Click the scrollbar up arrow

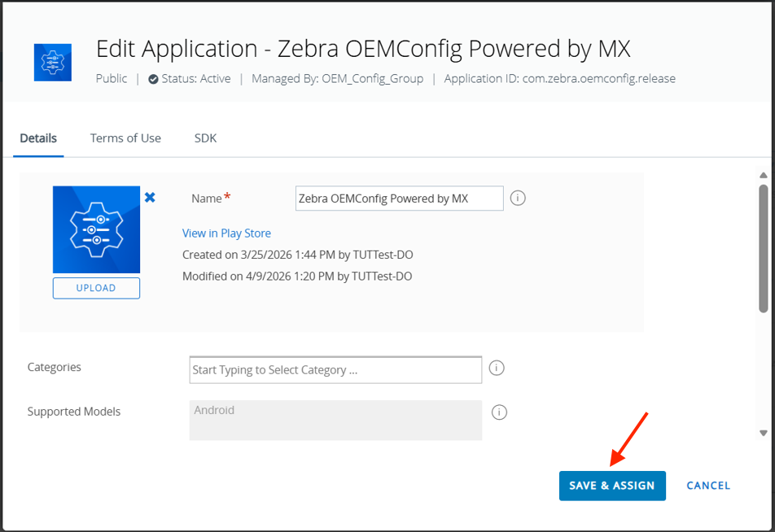pyautogui.click(x=763, y=176)
